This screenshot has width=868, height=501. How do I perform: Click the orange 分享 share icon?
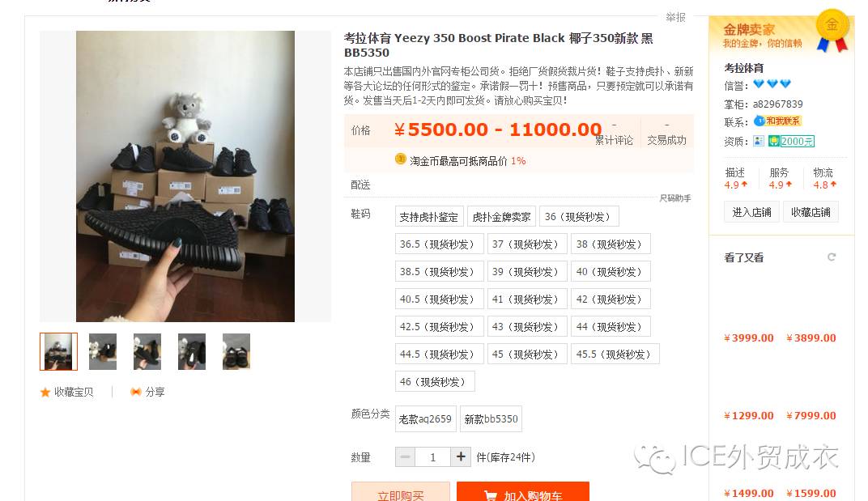pos(136,392)
